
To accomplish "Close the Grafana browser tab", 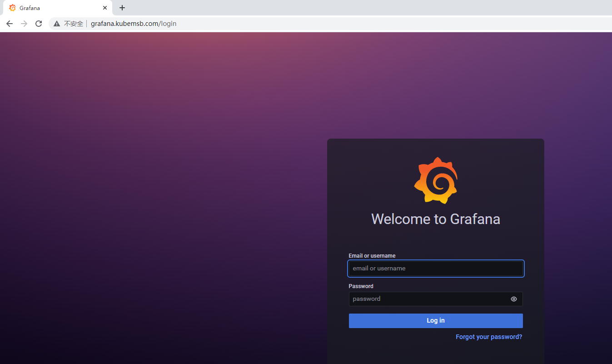I will point(105,8).
